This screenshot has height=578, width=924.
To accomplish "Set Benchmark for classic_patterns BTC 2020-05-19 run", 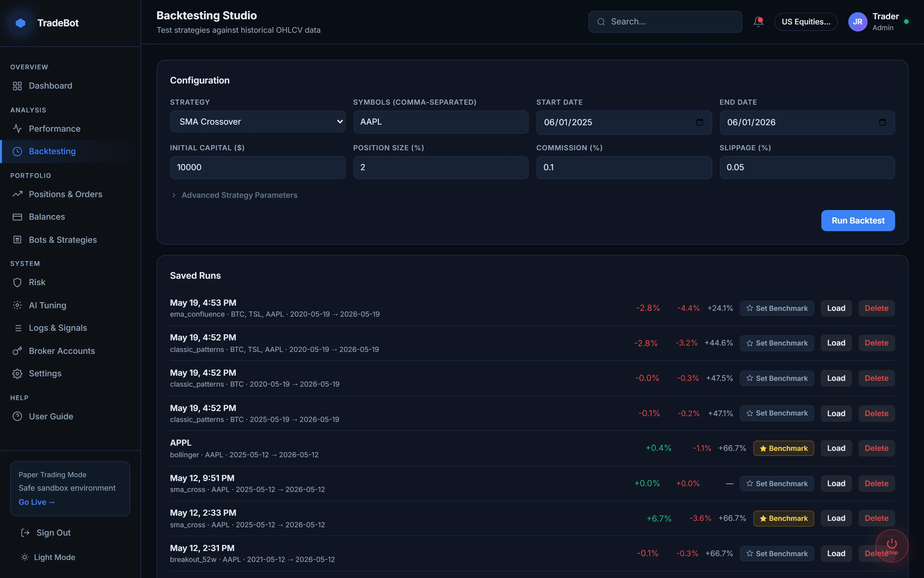I will tap(777, 379).
